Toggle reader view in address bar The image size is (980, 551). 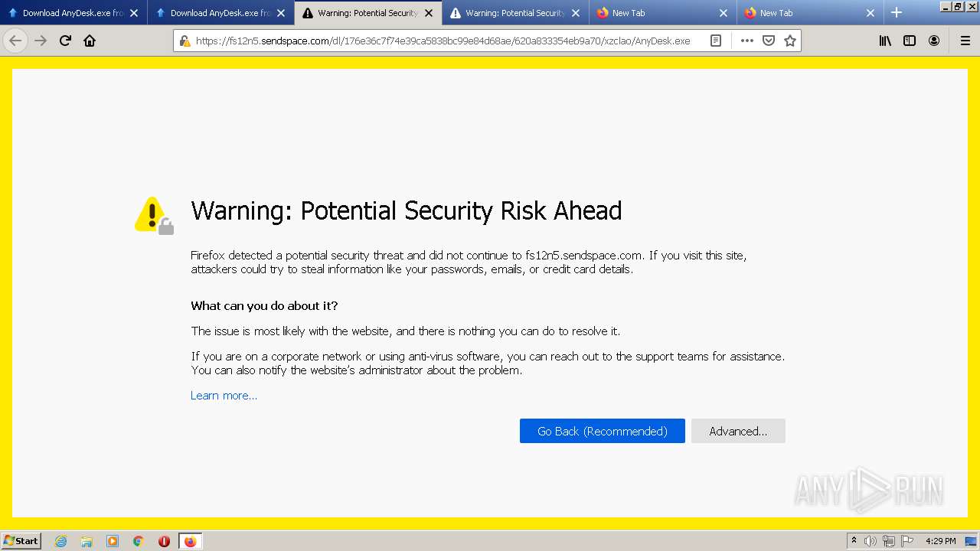coord(716,41)
